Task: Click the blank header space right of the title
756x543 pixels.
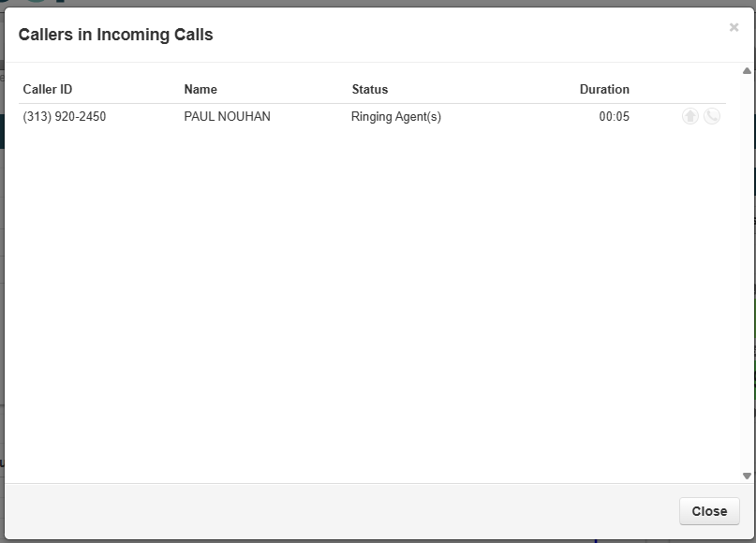Action: pyautogui.click(x=468, y=36)
